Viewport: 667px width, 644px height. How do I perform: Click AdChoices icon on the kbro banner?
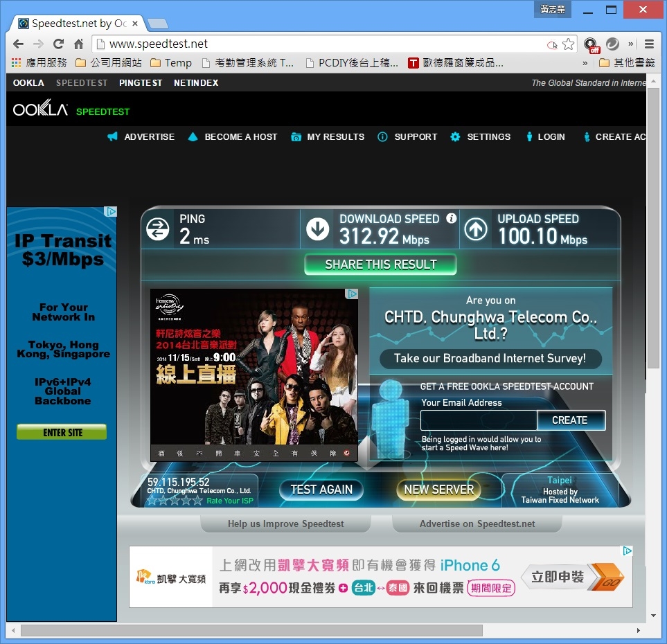[x=627, y=551]
